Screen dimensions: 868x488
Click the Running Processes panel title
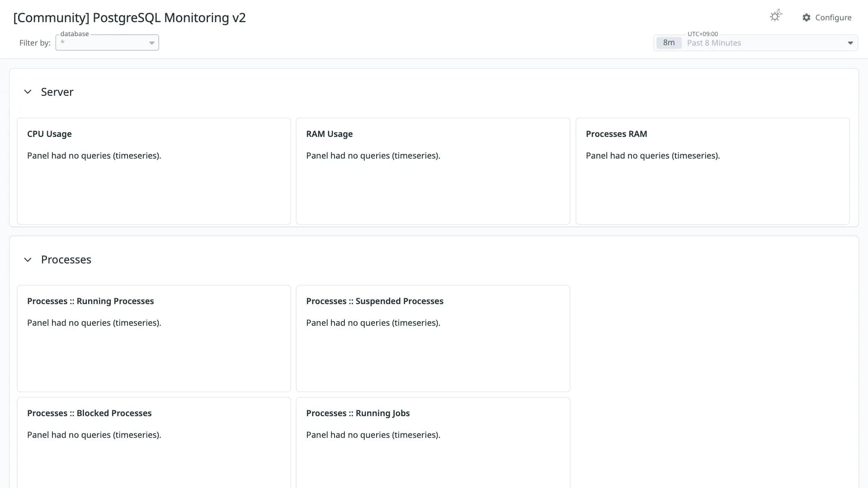click(90, 301)
